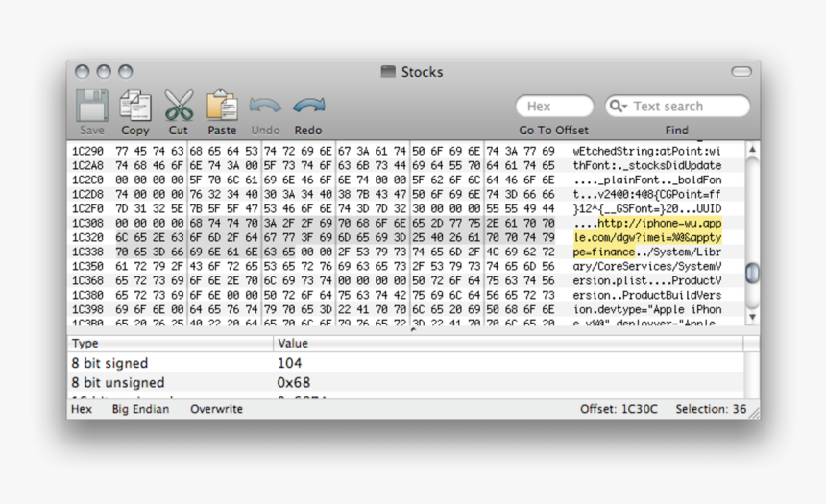This screenshot has width=826, height=504.
Task: Click the Text search field
Action: click(677, 106)
